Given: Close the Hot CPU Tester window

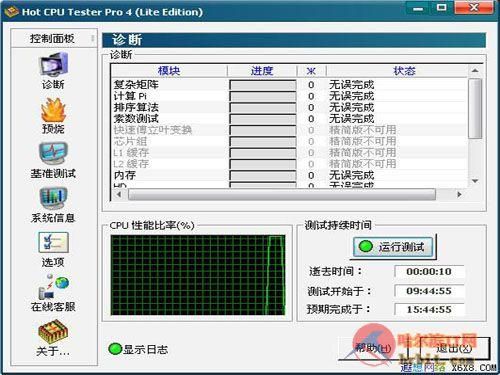Looking at the screenshot, I should [x=474, y=8].
